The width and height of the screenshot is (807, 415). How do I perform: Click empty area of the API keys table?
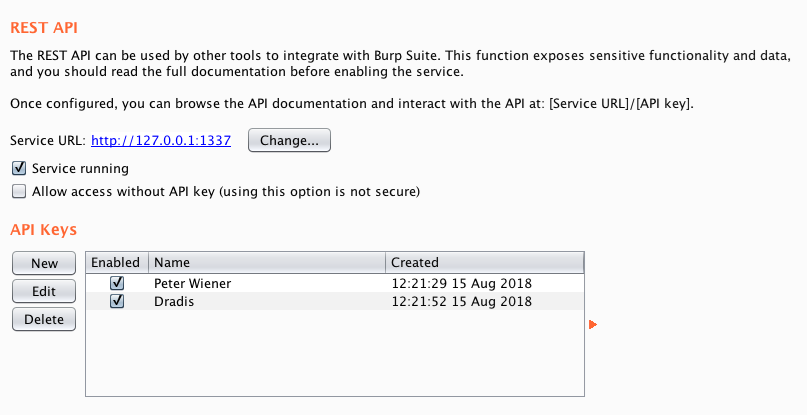[x=335, y=353]
